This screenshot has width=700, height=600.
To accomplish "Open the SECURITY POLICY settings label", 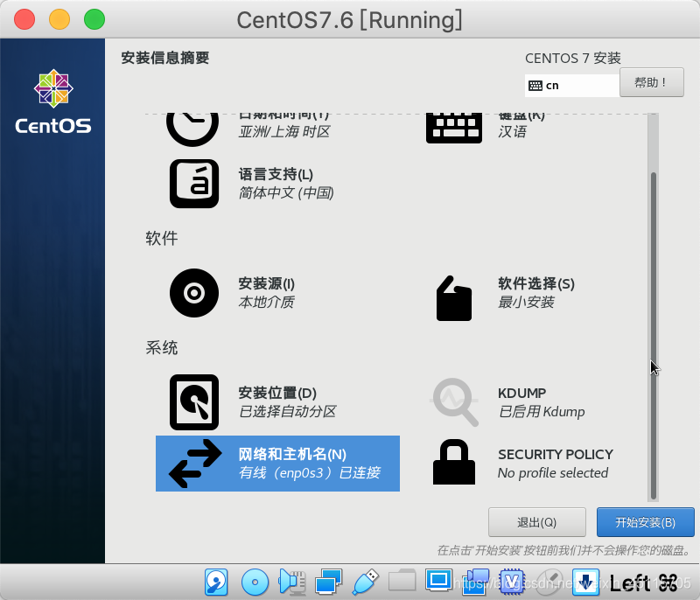I will (x=556, y=455).
